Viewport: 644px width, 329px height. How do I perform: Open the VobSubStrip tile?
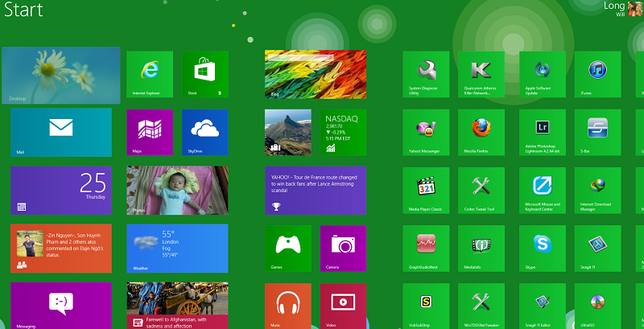coord(426,306)
